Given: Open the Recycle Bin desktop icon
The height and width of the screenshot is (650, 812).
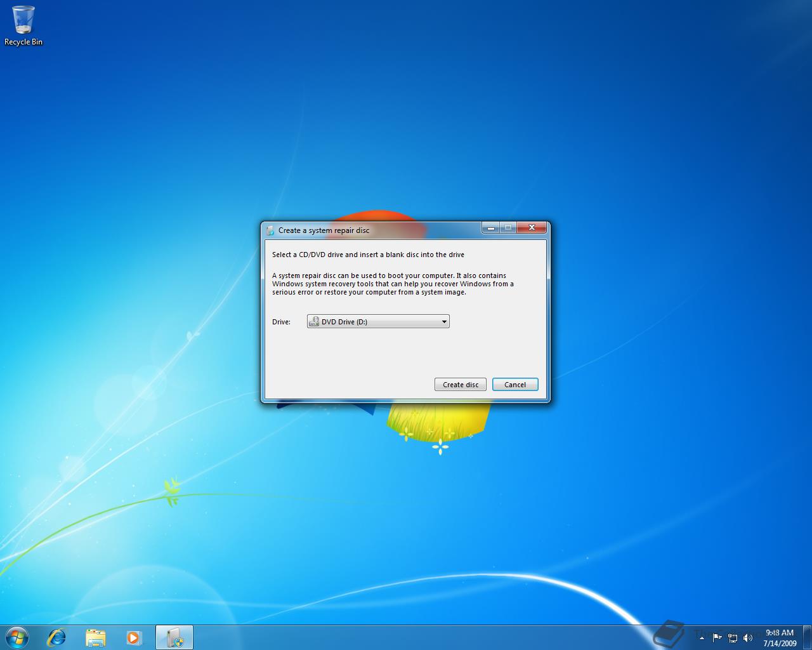Looking at the screenshot, I should (23, 26).
